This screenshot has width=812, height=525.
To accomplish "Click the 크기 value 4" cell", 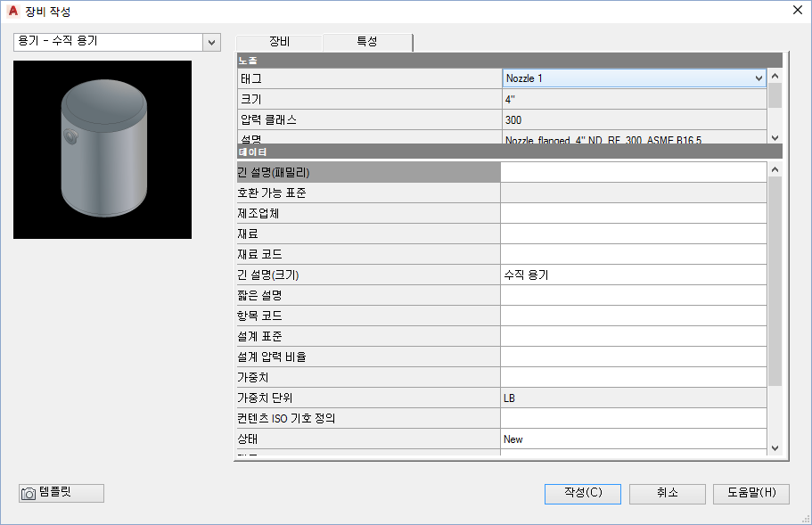I will coord(635,99).
